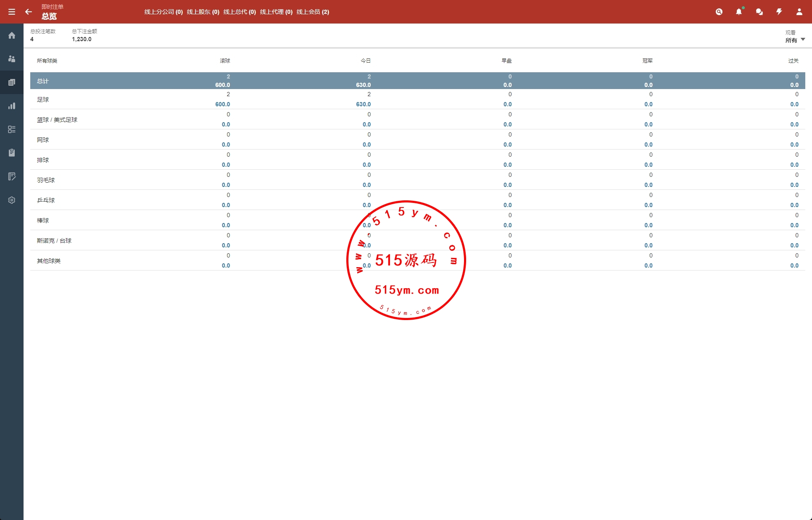Click the back arrow icon

coord(29,12)
